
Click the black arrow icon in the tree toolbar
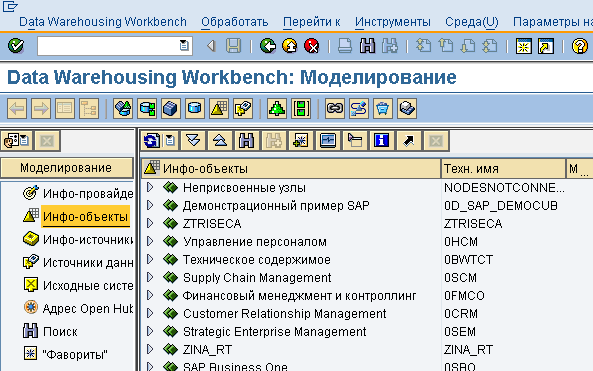pyautogui.click(x=408, y=141)
